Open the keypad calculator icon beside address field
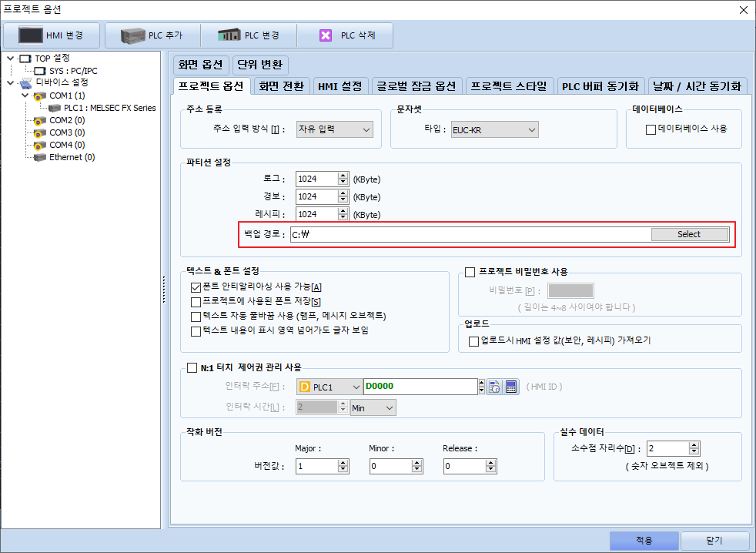756x553 pixels. coord(511,387)
